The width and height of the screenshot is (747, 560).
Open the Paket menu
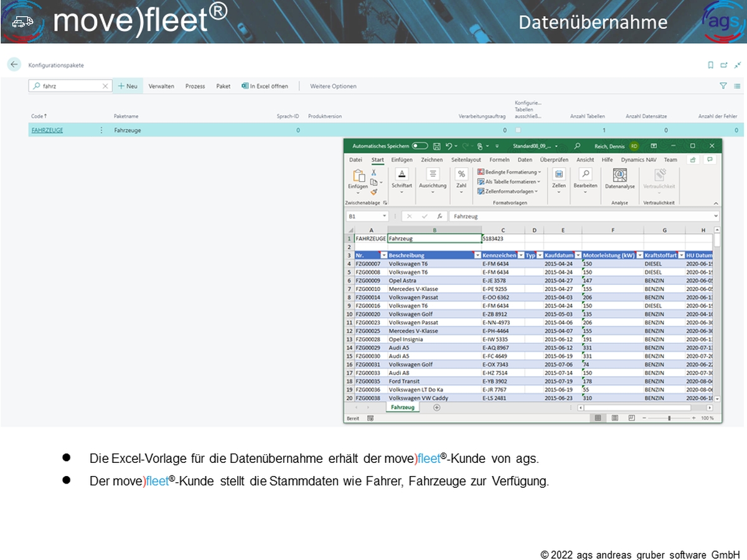(x=223, y=86)
